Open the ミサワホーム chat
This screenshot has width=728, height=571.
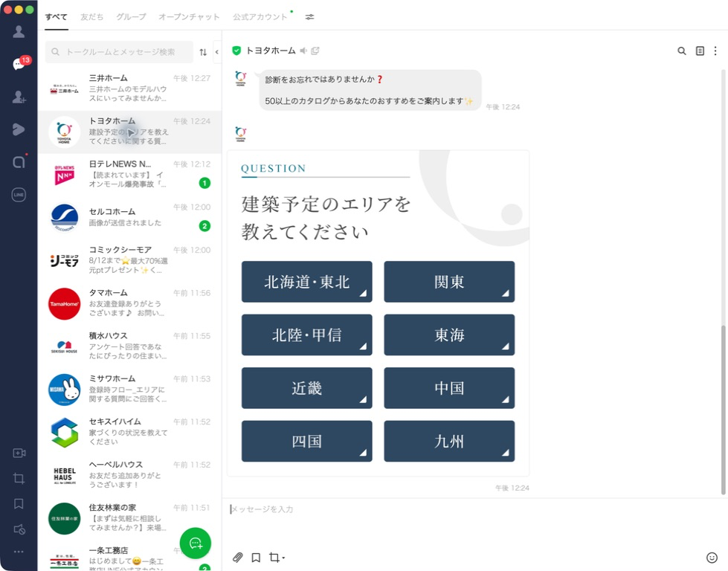(x=129, y=390)
